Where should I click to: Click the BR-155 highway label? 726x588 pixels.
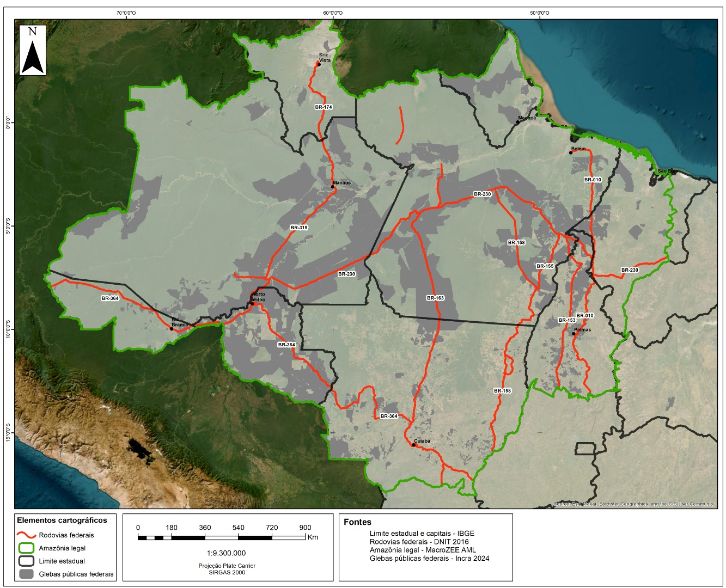point(545,266)
